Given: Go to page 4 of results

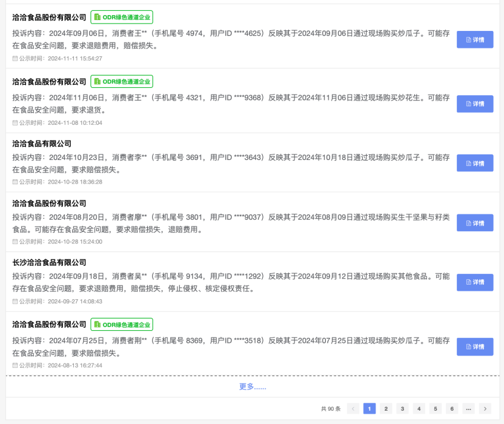Looking at the screenshot, I should (419, 409).
